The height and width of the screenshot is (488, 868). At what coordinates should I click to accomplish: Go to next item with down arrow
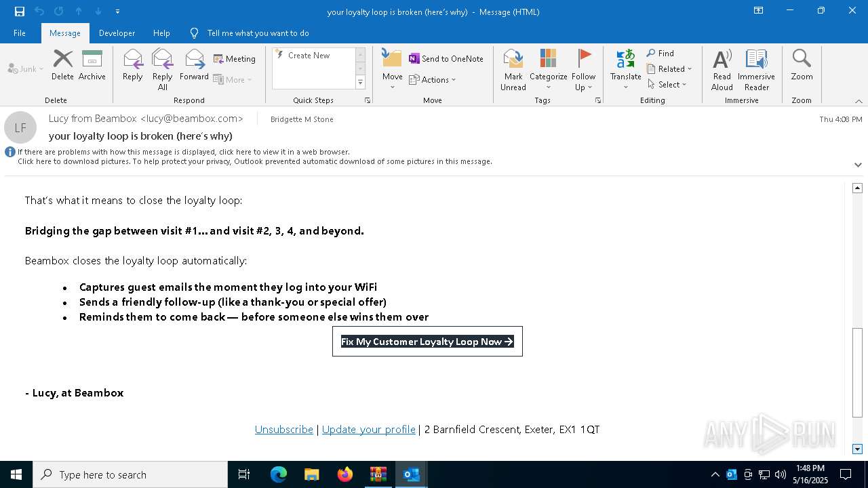point(98,12)
